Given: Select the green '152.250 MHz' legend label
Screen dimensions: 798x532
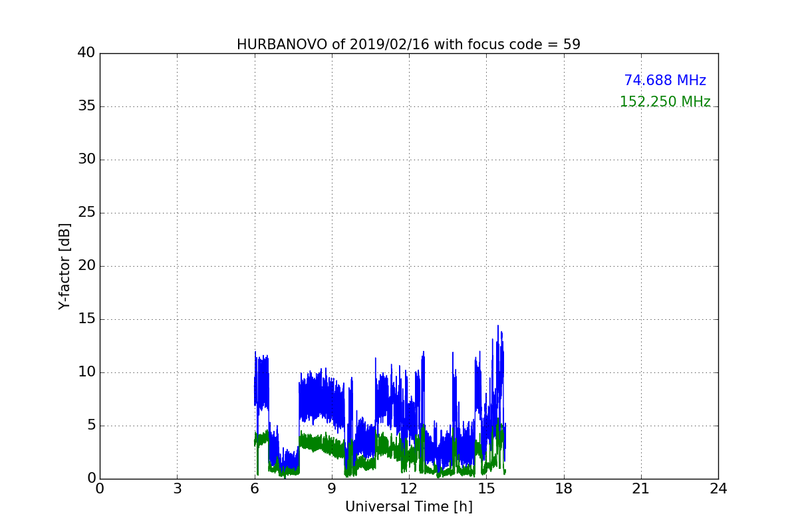Looking at the screenshot, I should coord(665,102).
